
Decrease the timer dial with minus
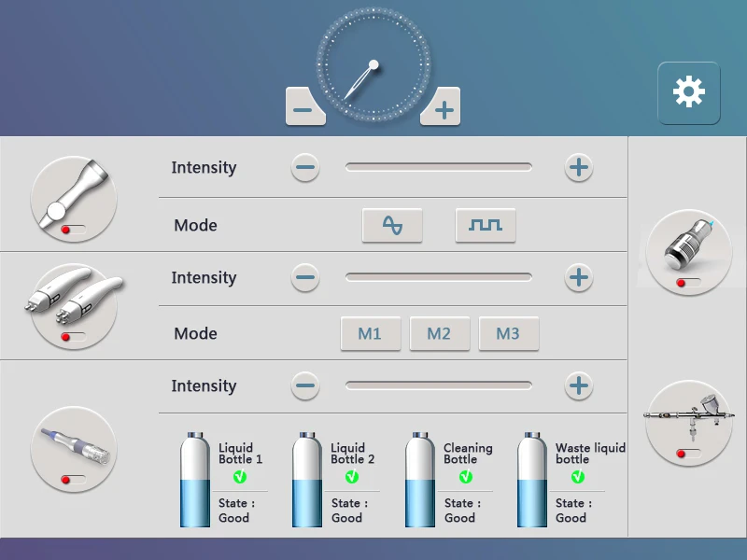pos(303,109)
